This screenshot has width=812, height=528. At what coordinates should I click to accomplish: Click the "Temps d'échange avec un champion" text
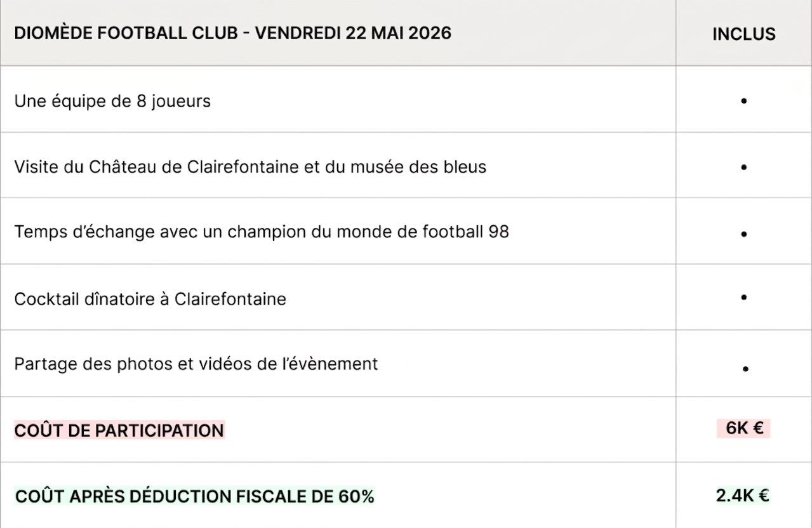click(x=156, y=232)
